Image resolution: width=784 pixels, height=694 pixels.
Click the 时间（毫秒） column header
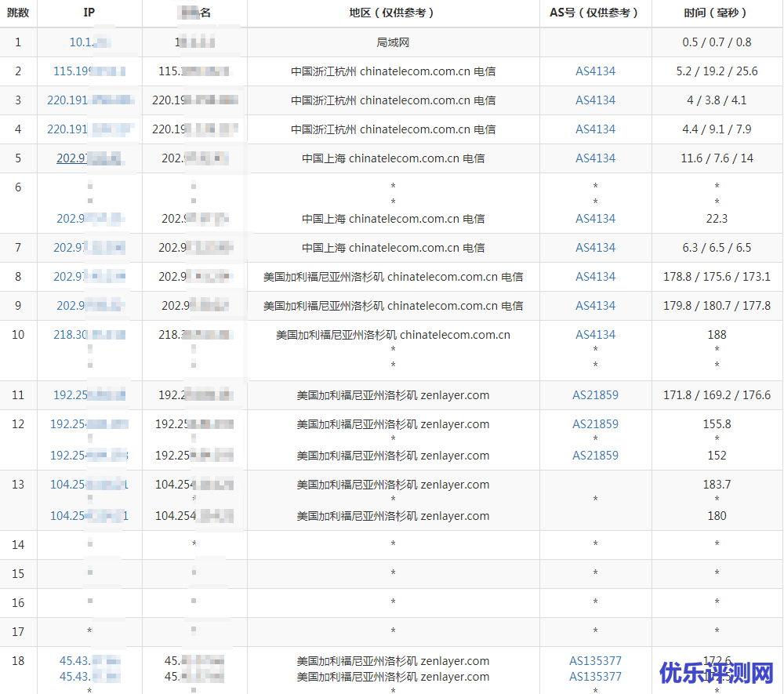pos(717,13)
